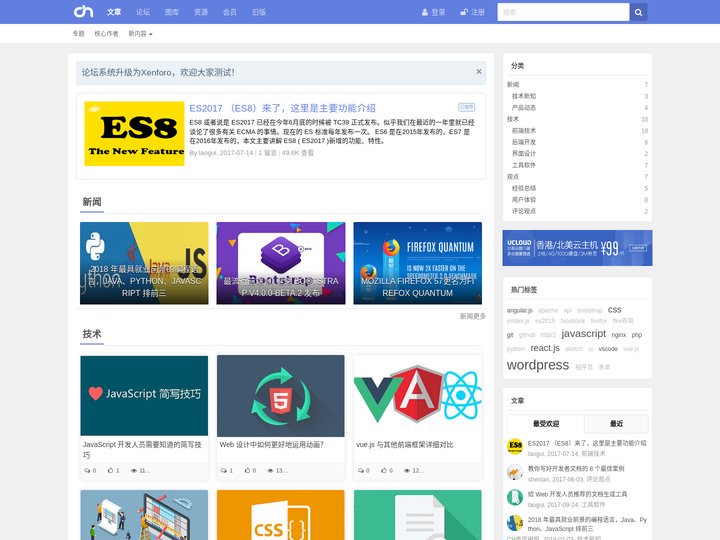Open Web 设计中如何更好地运用动画 title

(x=272, y=444)
